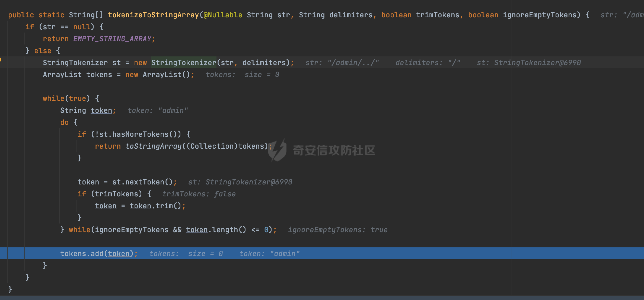Click the trimTokens: false inline hint
The height and width of the screenshot is (300, 644).
(199, 194)
